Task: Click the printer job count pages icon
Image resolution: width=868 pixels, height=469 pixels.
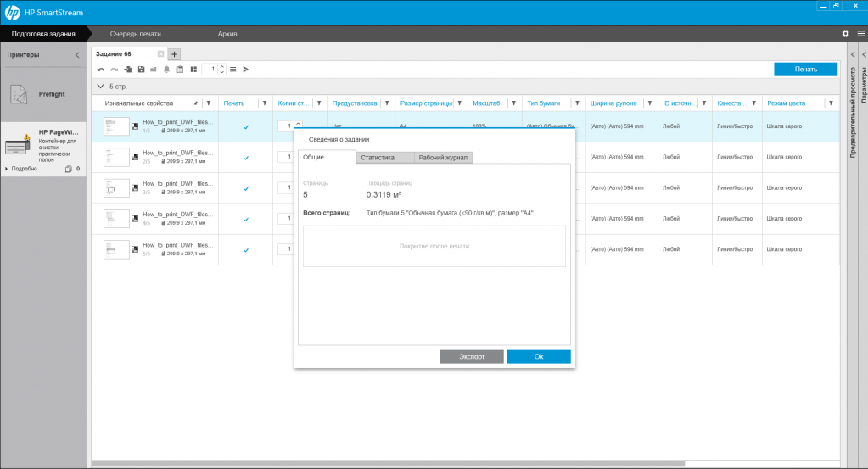Action: tap(69, 169)
